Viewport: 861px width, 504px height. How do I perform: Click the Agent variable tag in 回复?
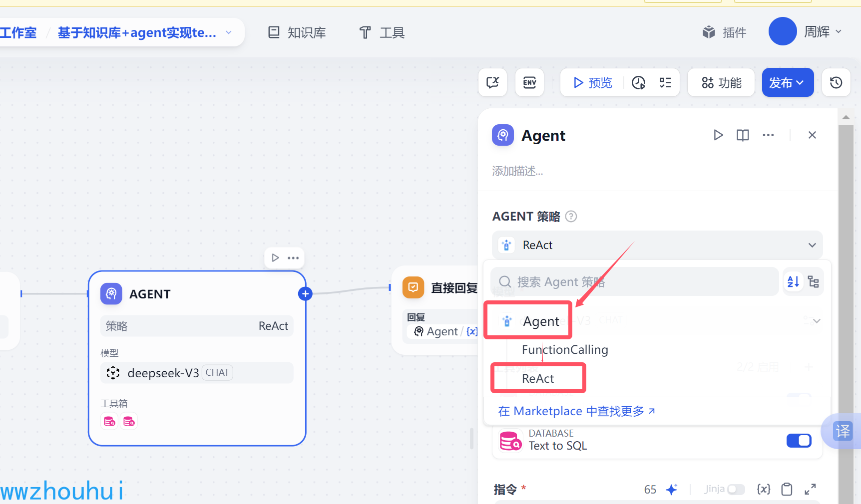(x=443, y=331)
